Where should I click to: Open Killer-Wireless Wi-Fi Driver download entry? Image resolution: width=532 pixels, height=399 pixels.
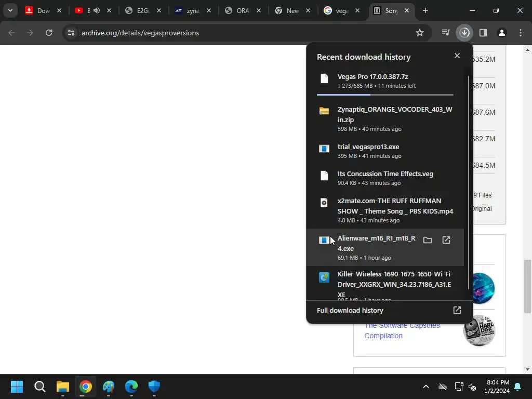[x=385, y=284]
